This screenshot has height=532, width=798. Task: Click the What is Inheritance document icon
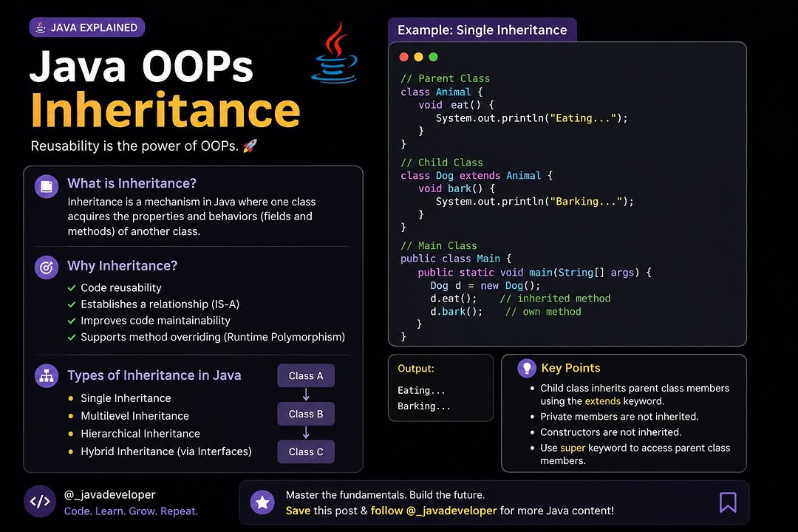(47, 186)
